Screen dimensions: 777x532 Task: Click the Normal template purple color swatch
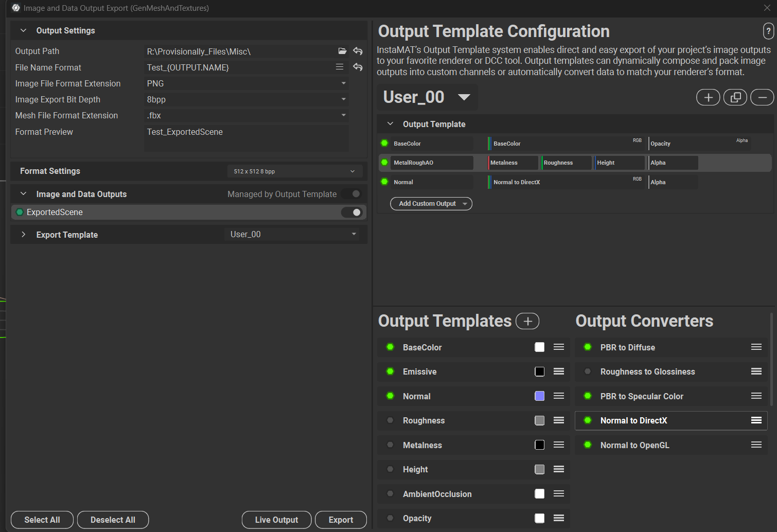pyautogui.click(x=539, y=396)
